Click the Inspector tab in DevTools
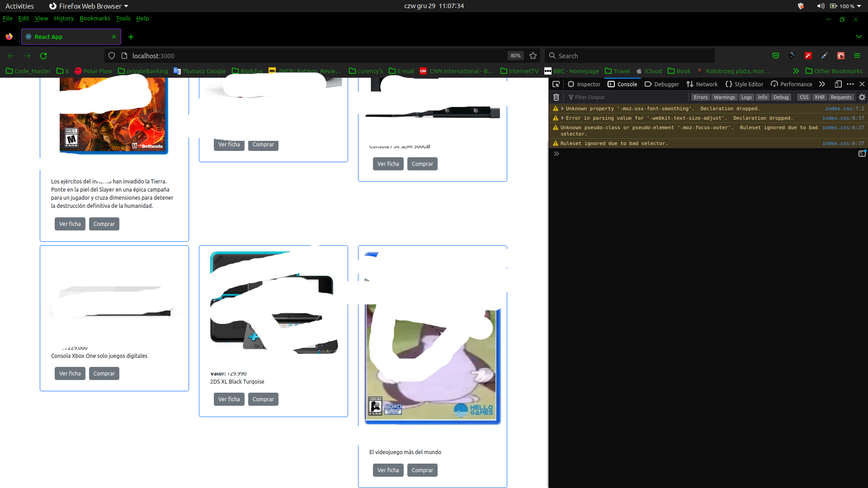868x488 pixels. pyautogui.click(x=585, y=84)
